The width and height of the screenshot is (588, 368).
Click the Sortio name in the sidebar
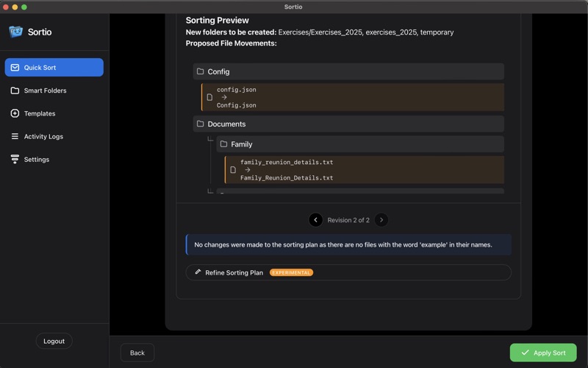pos(40,32)
